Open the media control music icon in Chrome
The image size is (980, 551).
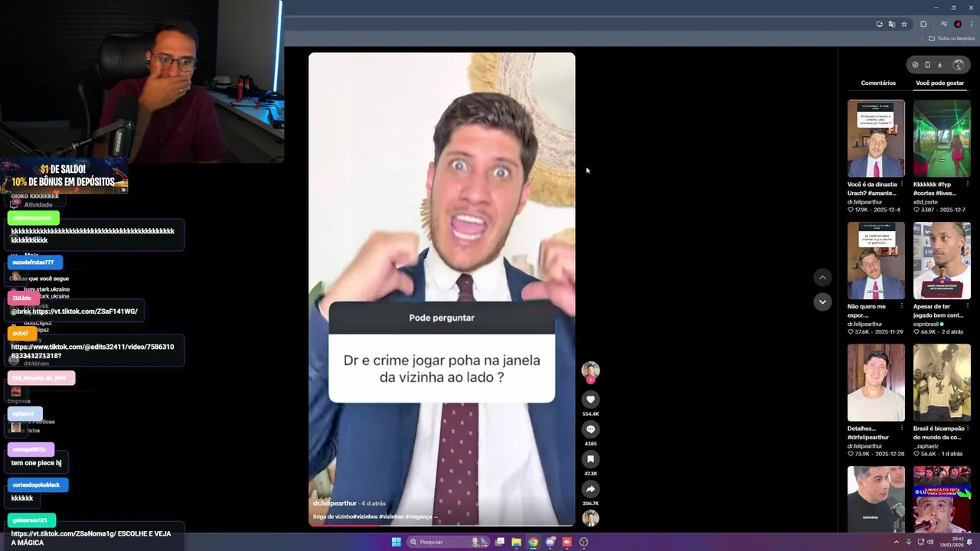pos(944,24)
